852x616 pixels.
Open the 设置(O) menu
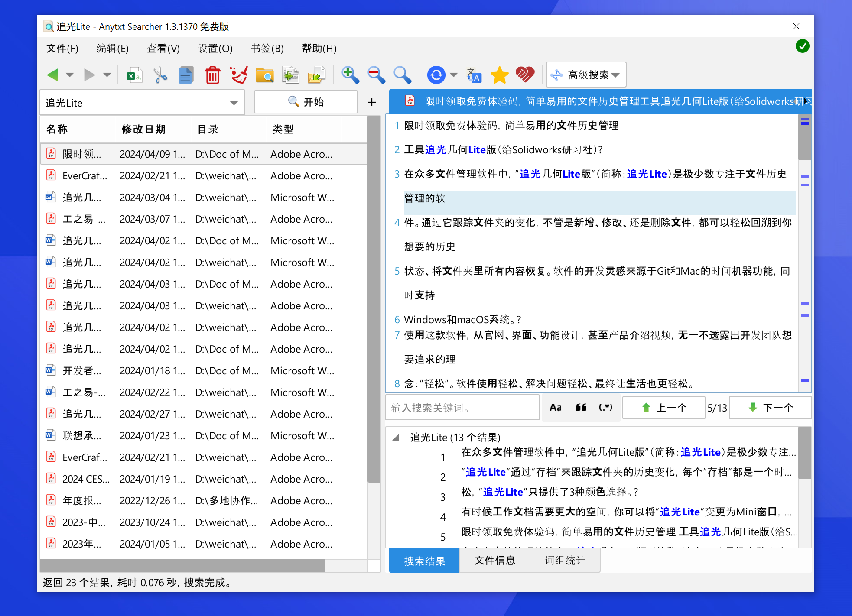[x=214, y=49]
